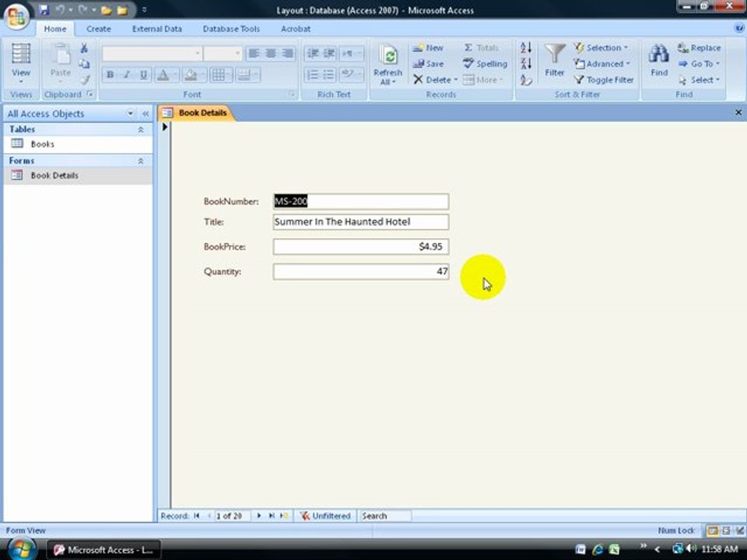This screenshot has width=747, height=560.
Task: Click the Cut scissors icon
Action: coord(84,47)
